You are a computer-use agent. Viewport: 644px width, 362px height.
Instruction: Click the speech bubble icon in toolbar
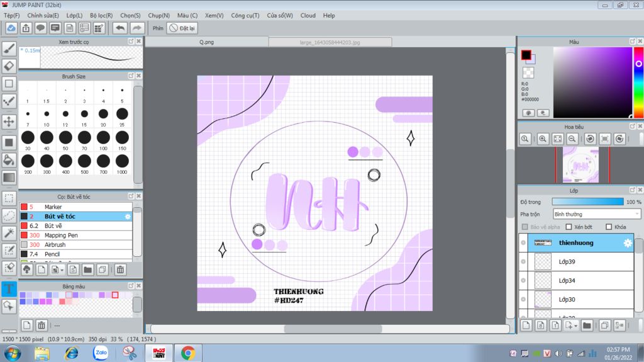pos(40,28)
